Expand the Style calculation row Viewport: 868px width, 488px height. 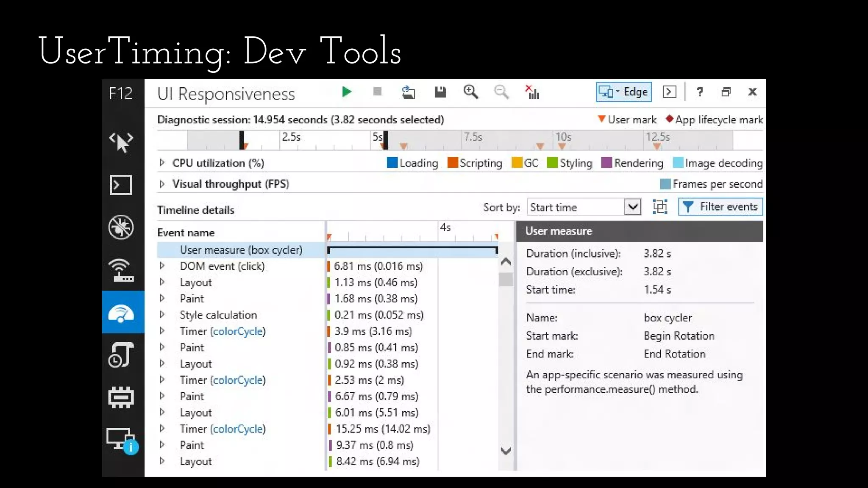tap(161, 315)
